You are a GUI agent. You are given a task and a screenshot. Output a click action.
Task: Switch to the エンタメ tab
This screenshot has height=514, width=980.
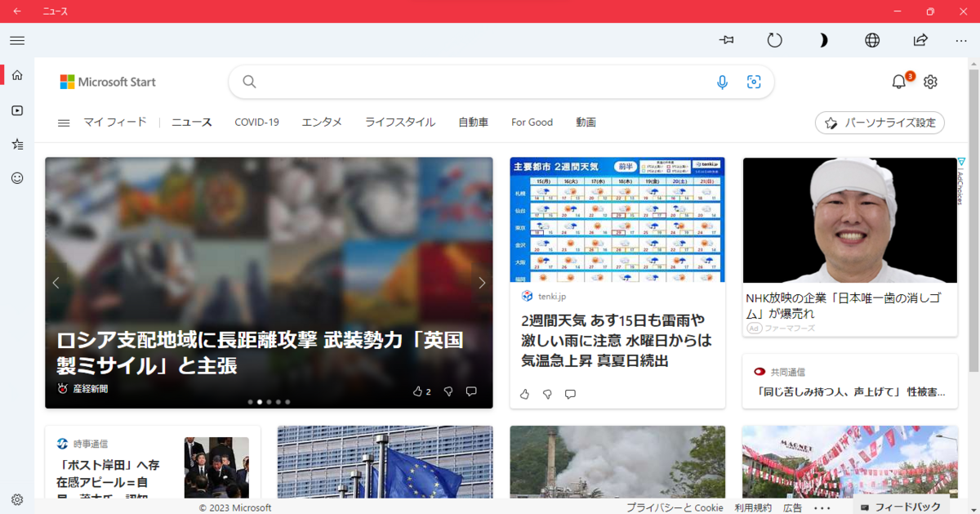pyautogui.click(x=322, y=123)
